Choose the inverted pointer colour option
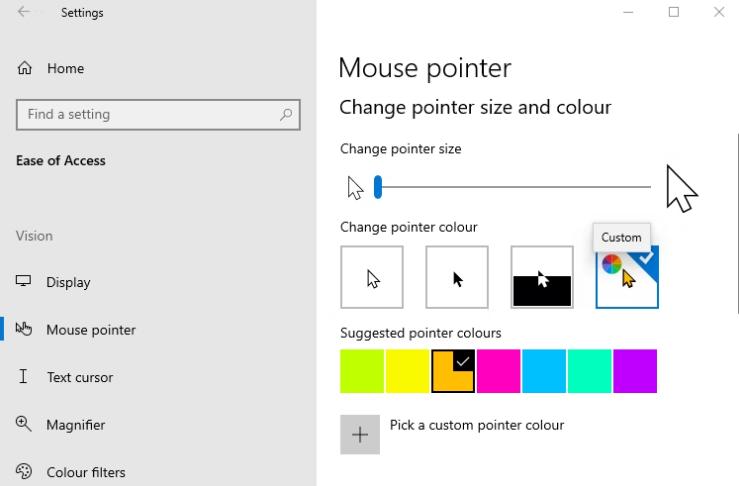Screen dimensions: 739x486 pyautogui.click(x=542, y=277)
